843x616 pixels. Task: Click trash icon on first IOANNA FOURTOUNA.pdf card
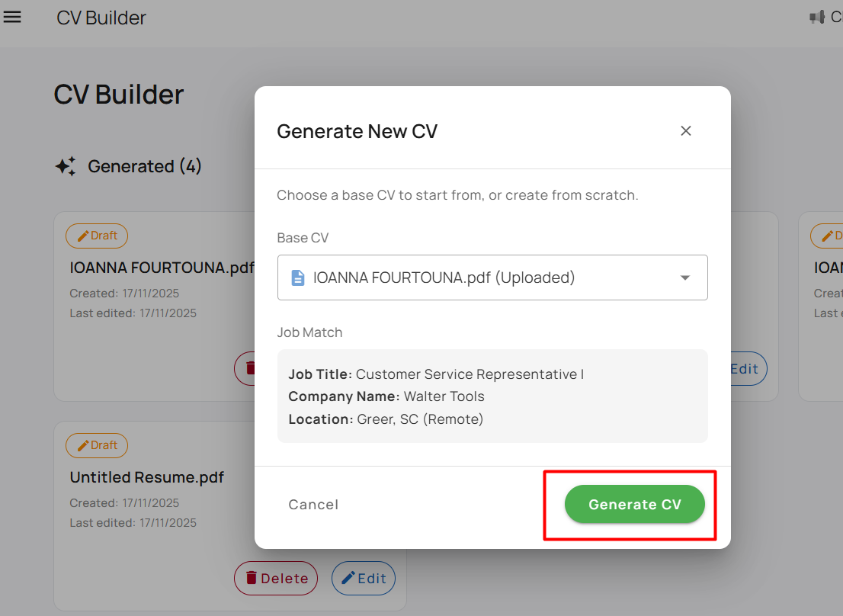pyautogui.click(x=248, y=368)
